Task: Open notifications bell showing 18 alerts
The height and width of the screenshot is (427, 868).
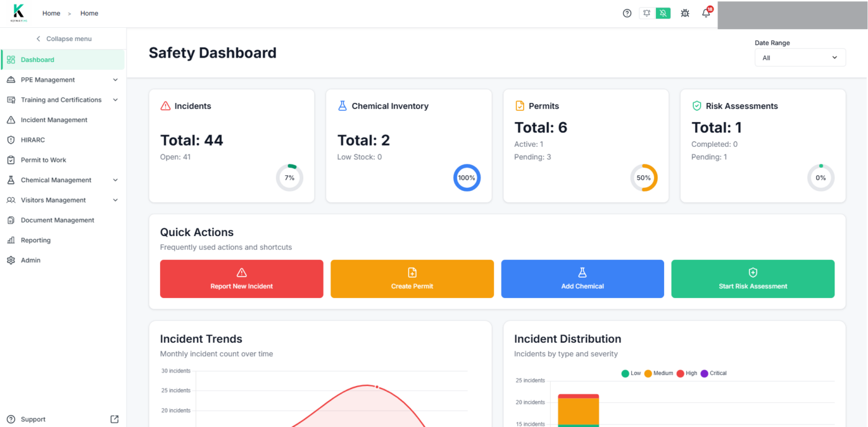Action: tap(706, 13)
